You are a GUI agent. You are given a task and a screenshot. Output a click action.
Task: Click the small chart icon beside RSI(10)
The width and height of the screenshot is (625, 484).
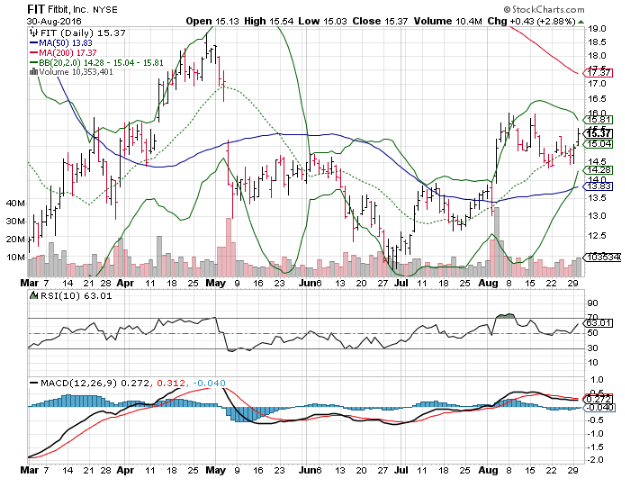pos(34,296)
